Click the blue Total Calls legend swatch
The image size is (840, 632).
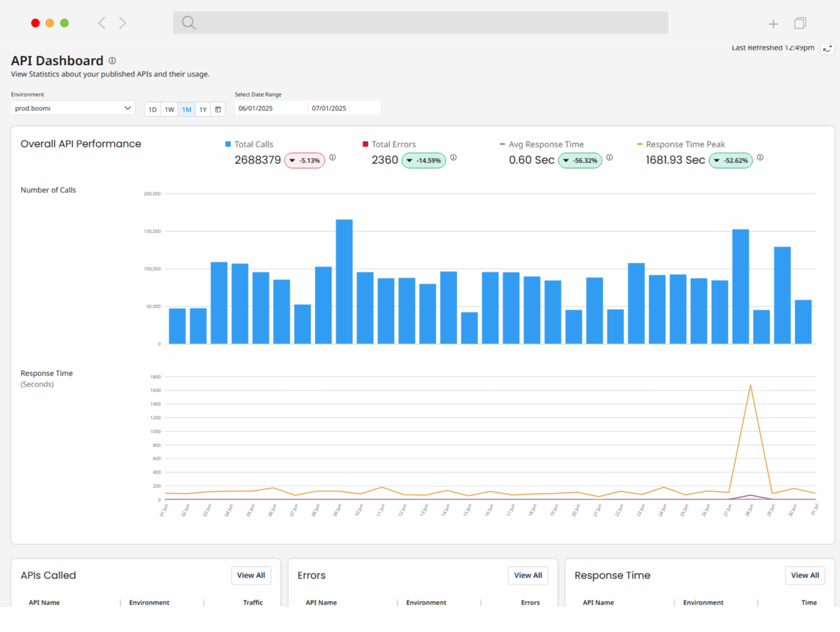point(228,144)
